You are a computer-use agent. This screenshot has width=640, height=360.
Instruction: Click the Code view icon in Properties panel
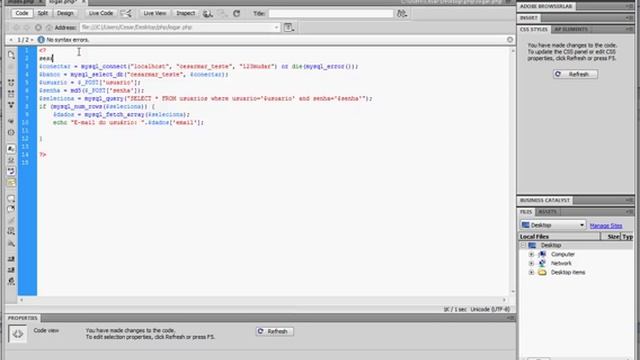(18, 334)
